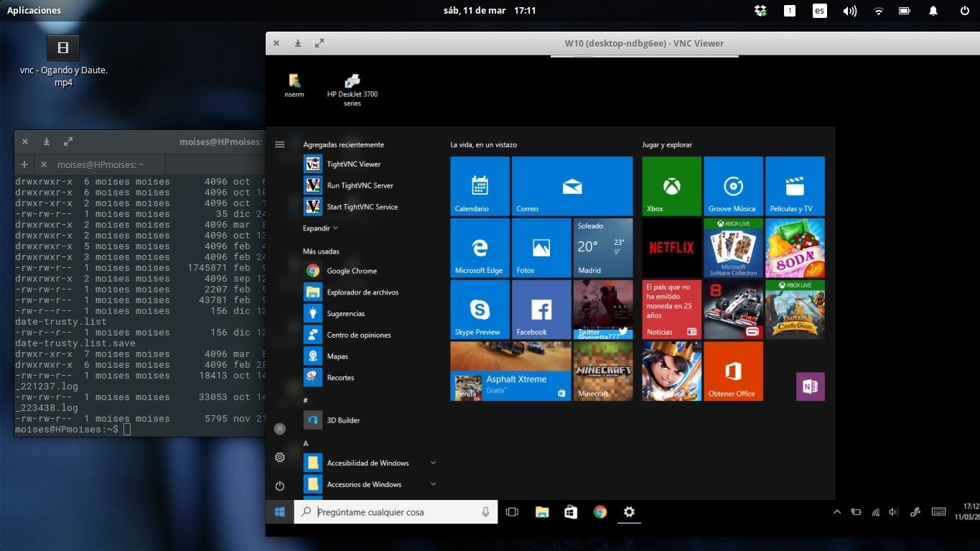The width and height of the screenshot is (980, 551).
Task: Click the Start menu hamburger icon
Action: [280, 144]
